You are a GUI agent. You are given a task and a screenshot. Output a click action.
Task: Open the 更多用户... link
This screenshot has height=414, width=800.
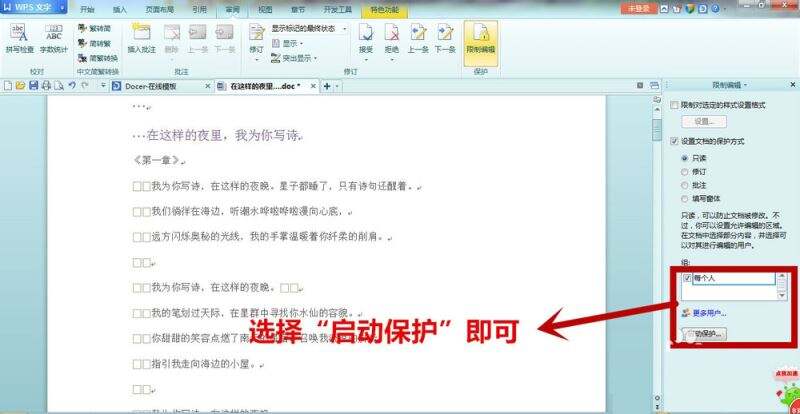click(x=709, y=313)
